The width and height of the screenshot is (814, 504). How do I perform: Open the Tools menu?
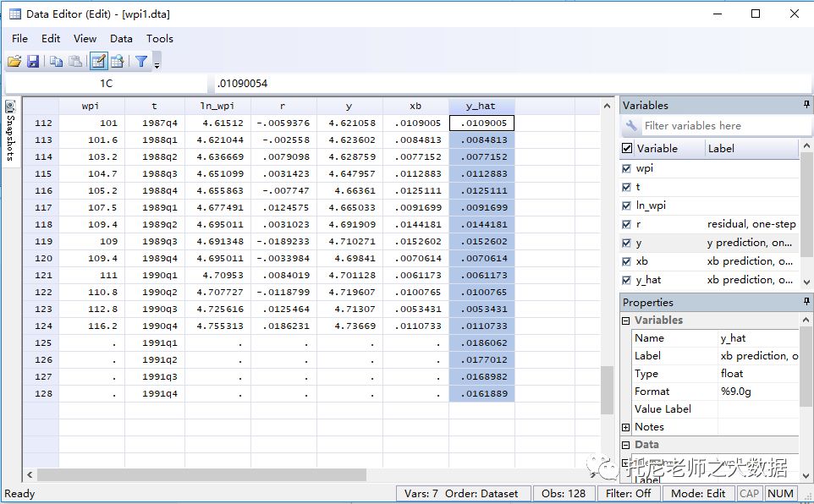click(159, 38)
